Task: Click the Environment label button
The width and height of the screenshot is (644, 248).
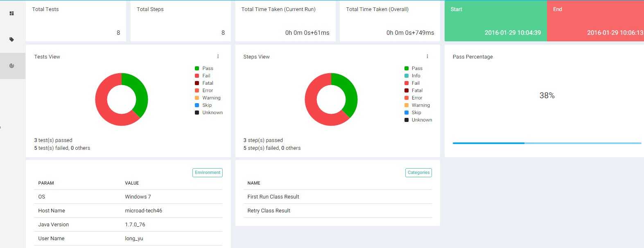Action: [208, 173]
